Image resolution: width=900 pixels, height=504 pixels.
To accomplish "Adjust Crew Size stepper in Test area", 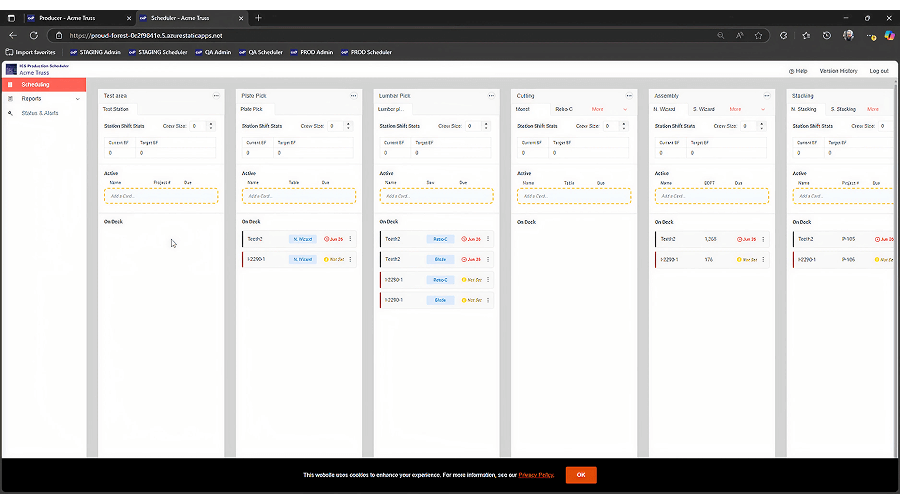I will click(210, 126).
